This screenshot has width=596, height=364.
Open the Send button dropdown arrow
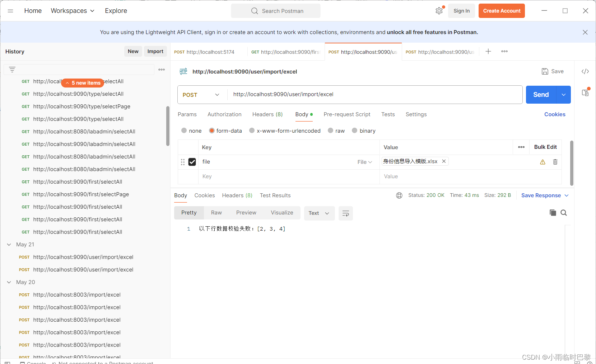tap(564, 95)
